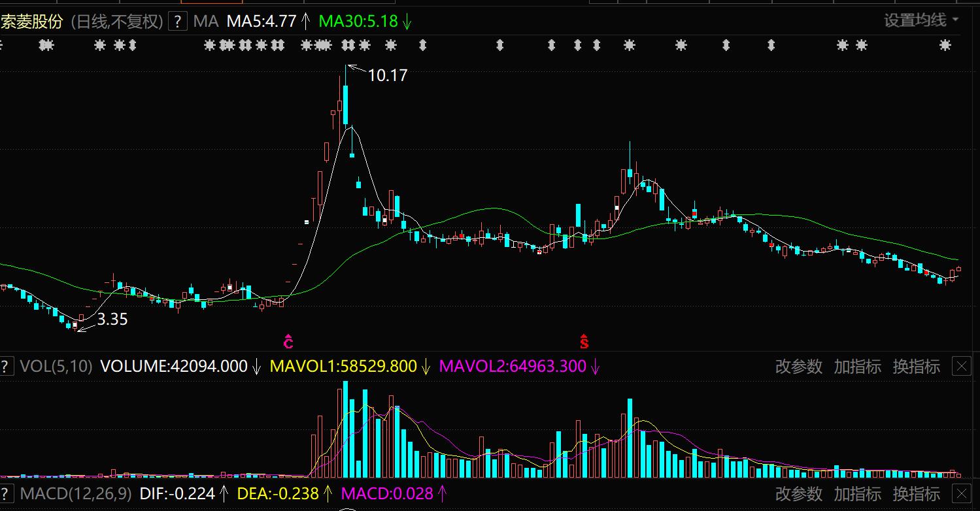This screenshot has width=980, height=511.
Task: Click the 10.17 high price label
Action: coord(387,76)
